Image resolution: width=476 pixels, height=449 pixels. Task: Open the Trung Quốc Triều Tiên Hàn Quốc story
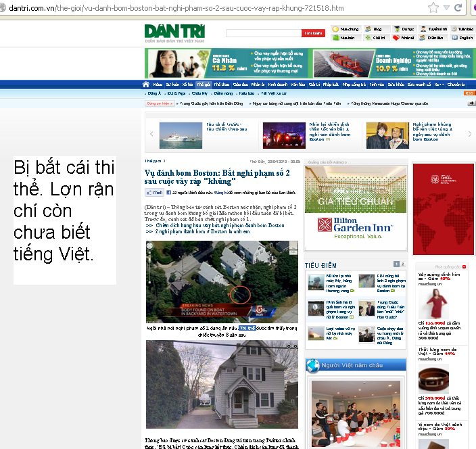point(391,310)
